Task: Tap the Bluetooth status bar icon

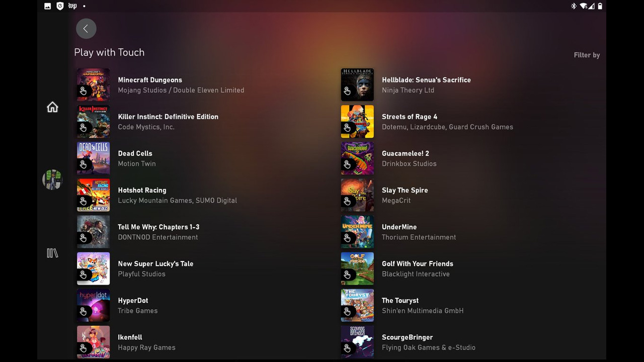Action: 574,6
